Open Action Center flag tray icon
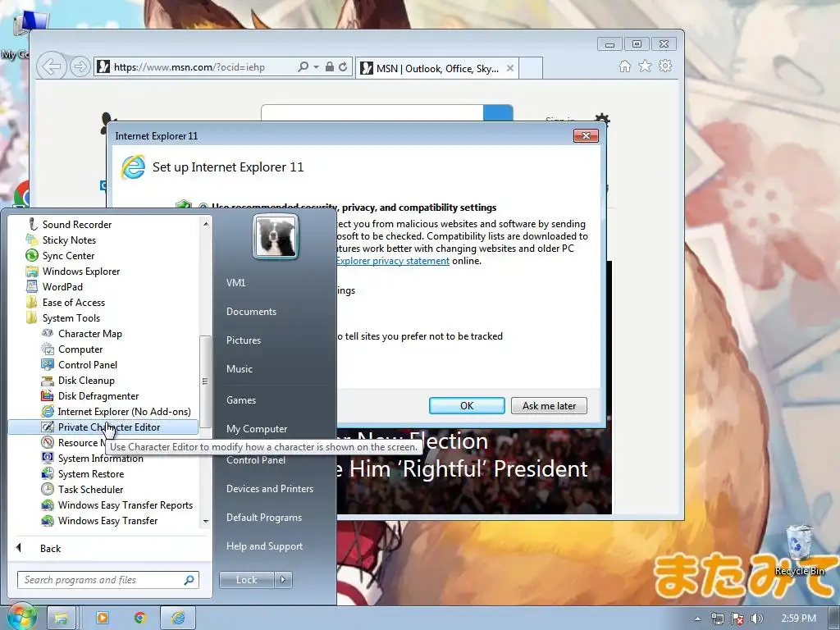The image size is (840, 630). [737, 619]
